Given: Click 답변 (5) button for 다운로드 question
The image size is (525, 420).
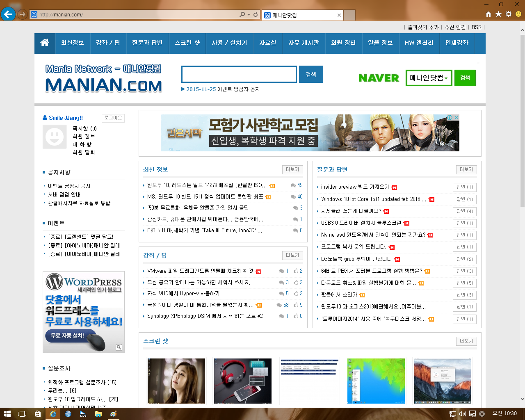Looking at the screenshot, I should (465, 283).
